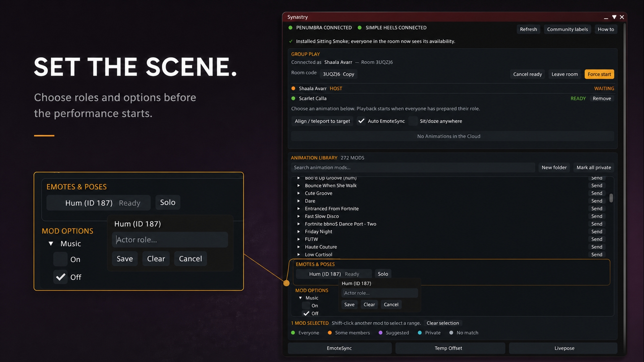Toggle the Auto EmoteSync checkbox

361,121
